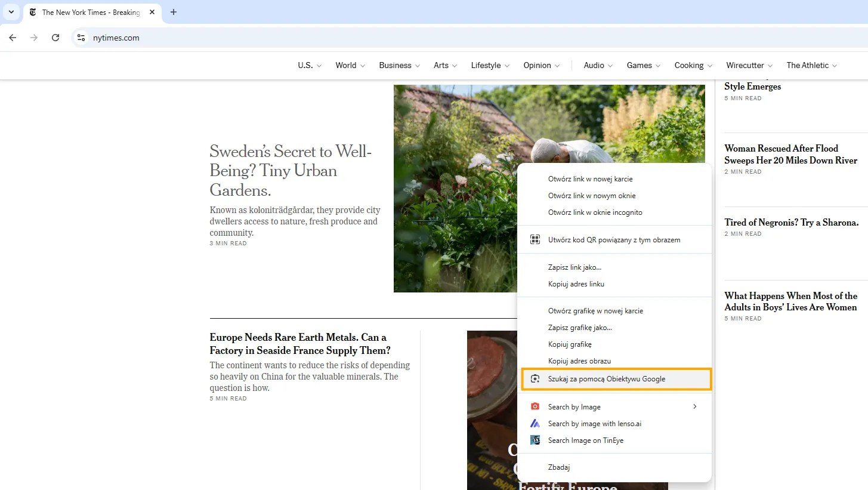Click the TinEye search icon

[x=535, y=440]
